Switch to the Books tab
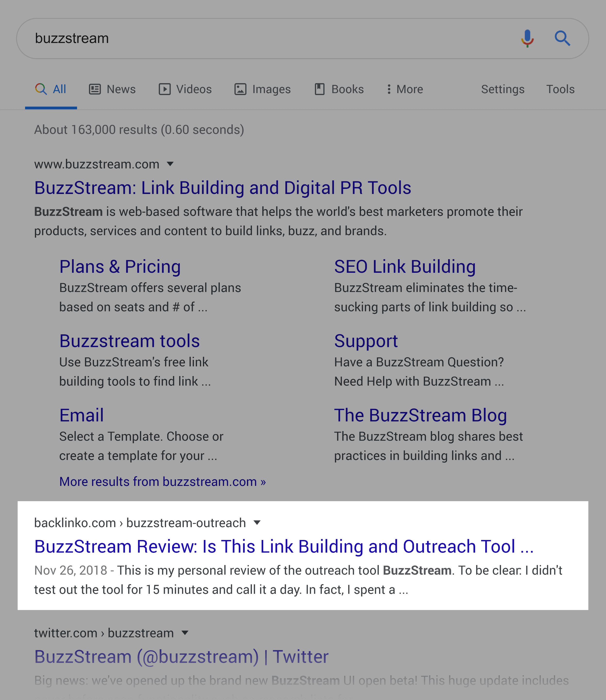 point(339,89)
